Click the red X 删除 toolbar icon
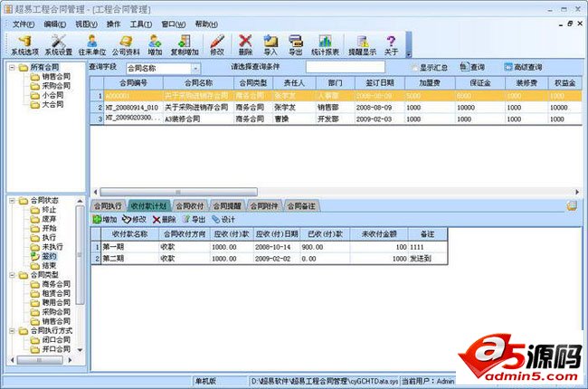This screenshot has width=588, height=389. click(245, 45)
